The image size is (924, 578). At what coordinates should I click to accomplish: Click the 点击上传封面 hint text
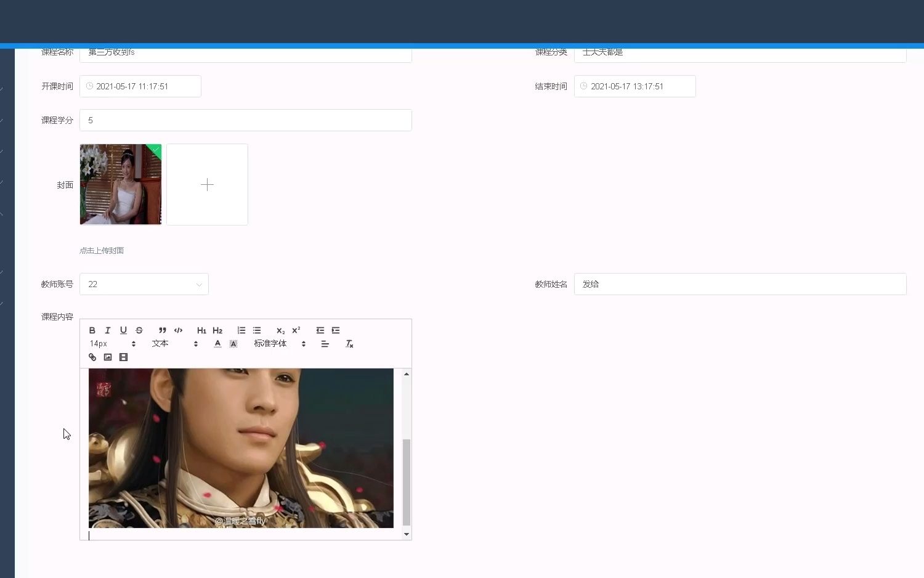point(102,251)
